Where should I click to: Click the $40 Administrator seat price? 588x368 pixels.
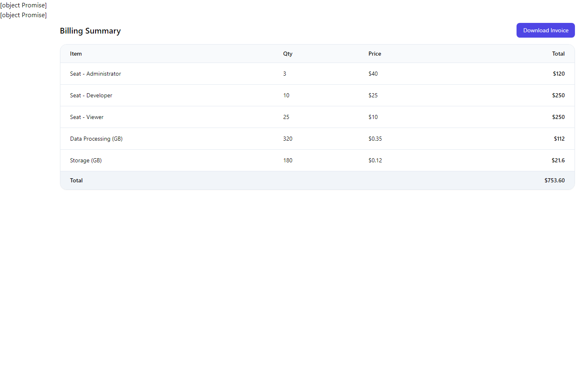click(373, 74)
